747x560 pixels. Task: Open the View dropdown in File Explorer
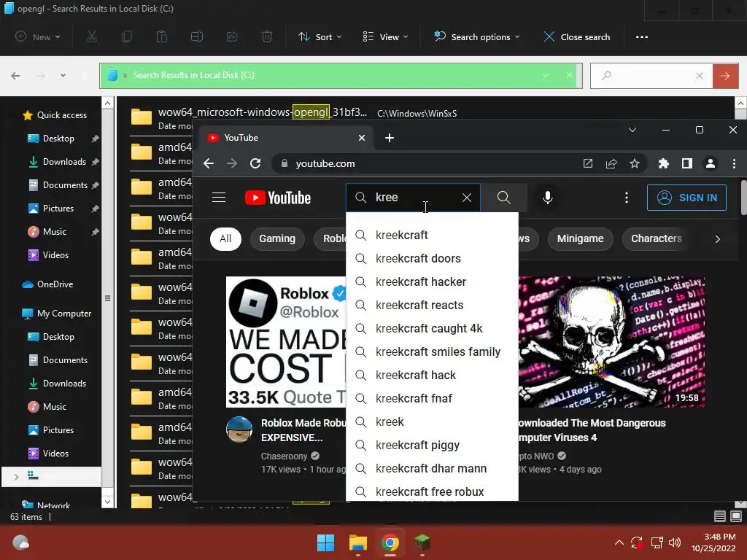385,36
